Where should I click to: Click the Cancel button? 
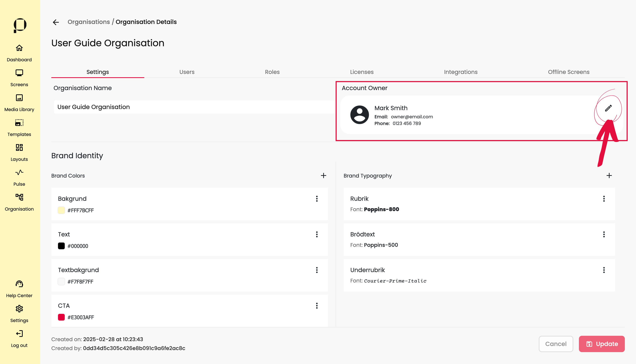[556, 344]
